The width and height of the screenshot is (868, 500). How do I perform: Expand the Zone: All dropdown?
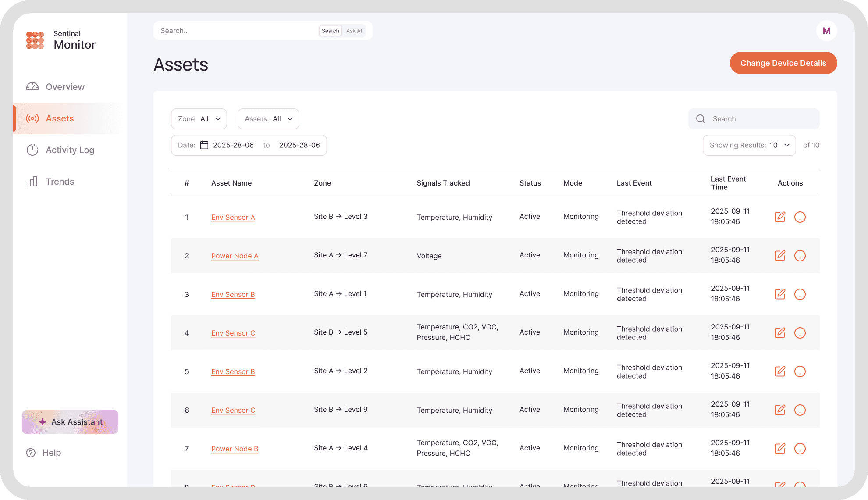tap(199, 119)
